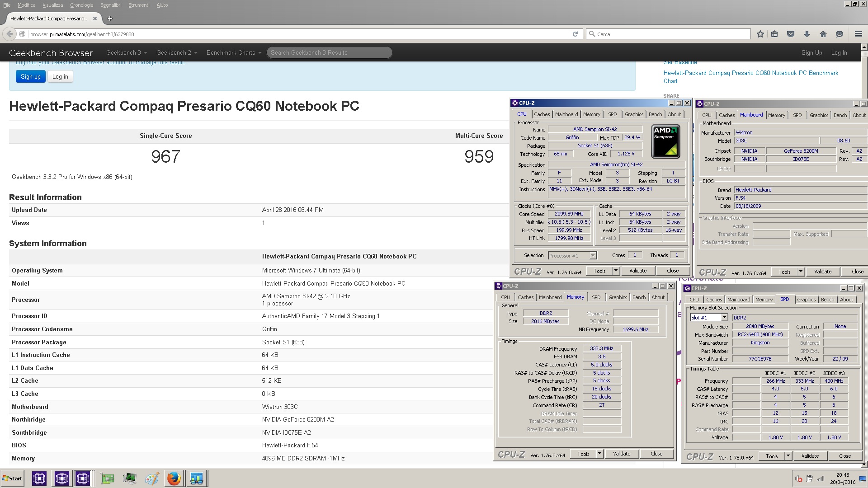Screen dimensions: 868x488
Task: Open the Cronologia menu
Action: click(81, 5)
